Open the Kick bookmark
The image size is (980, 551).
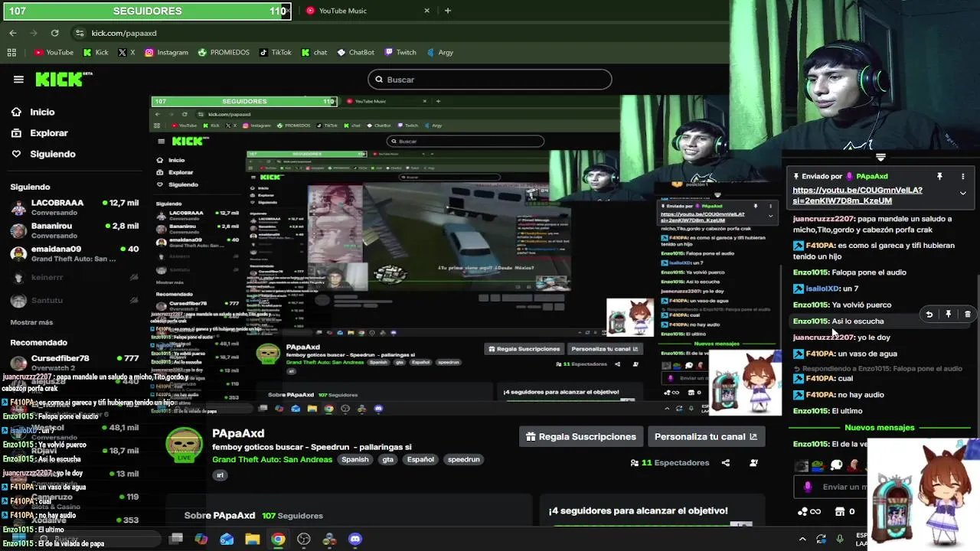pyautogui.click(x=96, y=53)
